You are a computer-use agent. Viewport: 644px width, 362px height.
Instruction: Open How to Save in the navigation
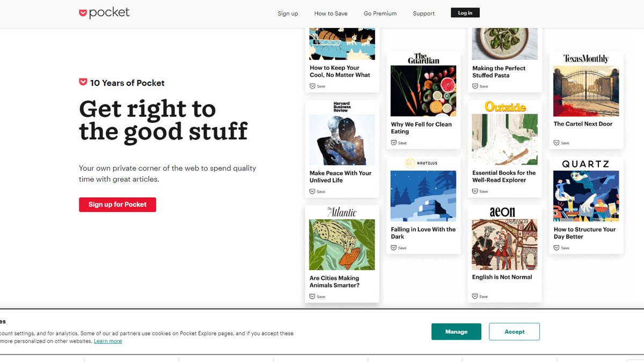(331, 13)
